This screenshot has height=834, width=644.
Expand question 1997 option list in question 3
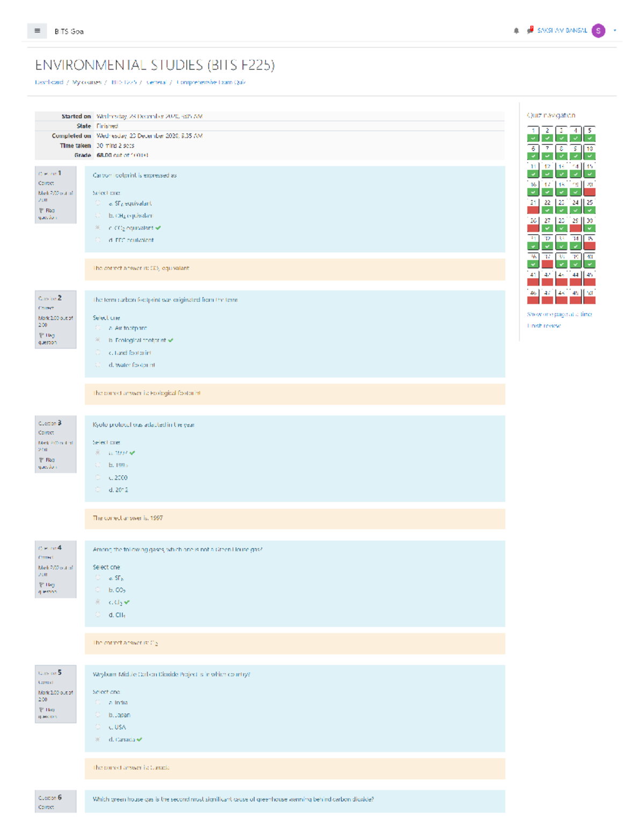97,454
